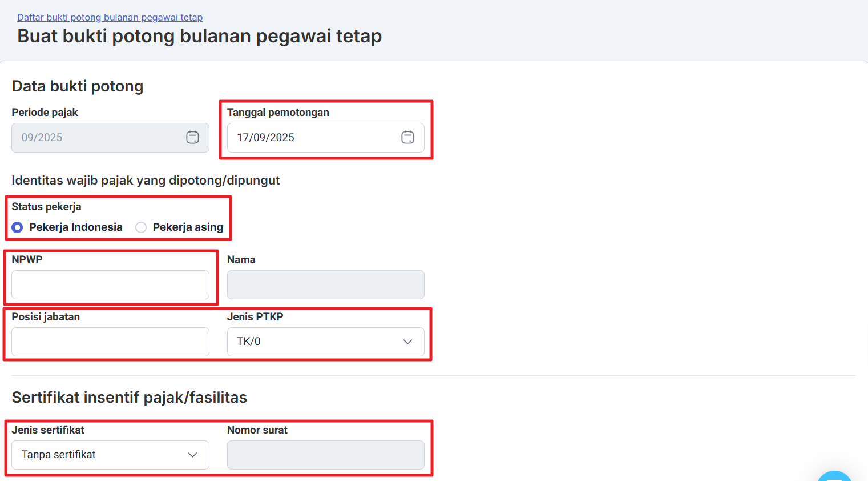Click the Data bukti potong section heading
The image size is (868, 481).
pyautogui.click(x=78, y=86)
